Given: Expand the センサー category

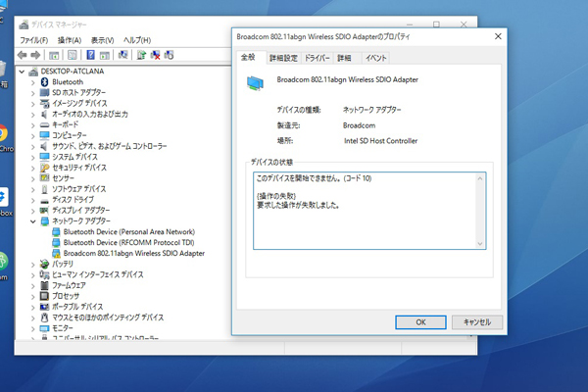Looking at the screenshot, I should (x=33, y=178).
